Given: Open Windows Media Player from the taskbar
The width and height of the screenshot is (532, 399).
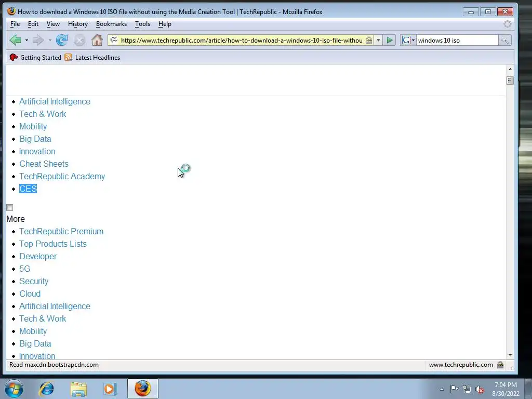Looking at the screenshot, I should (x=110, y=389).
